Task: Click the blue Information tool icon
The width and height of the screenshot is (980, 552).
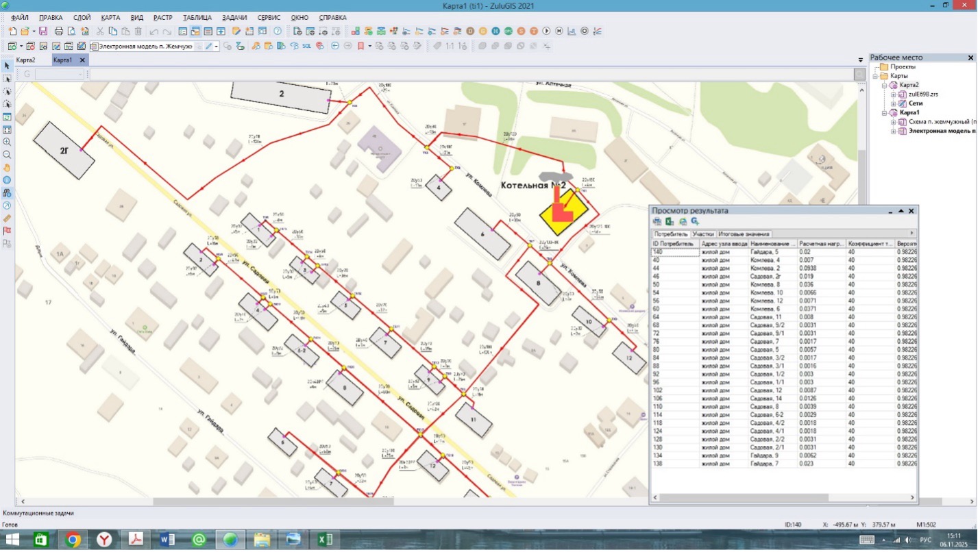Action: 7,180
